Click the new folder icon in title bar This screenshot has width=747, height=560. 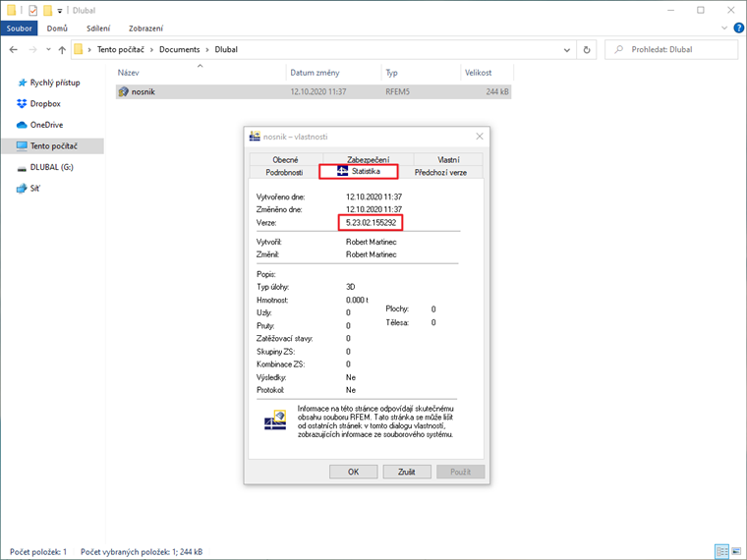pos(47,10)
